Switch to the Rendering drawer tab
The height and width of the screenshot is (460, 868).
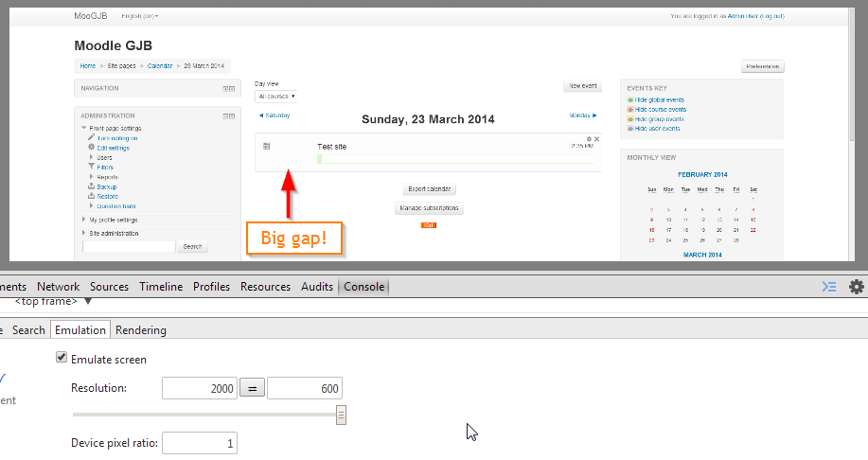click(x=141, y=330)
